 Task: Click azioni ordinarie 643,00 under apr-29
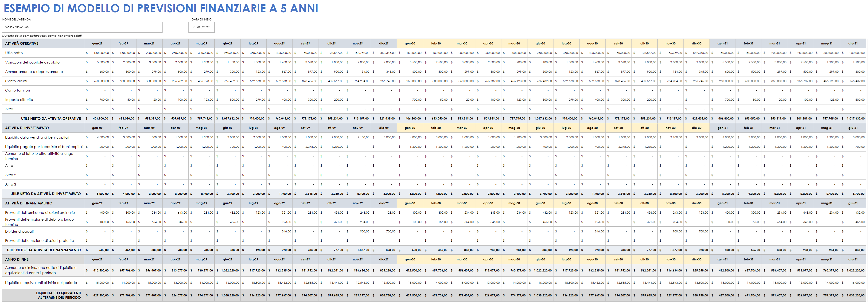coord(175,213)
